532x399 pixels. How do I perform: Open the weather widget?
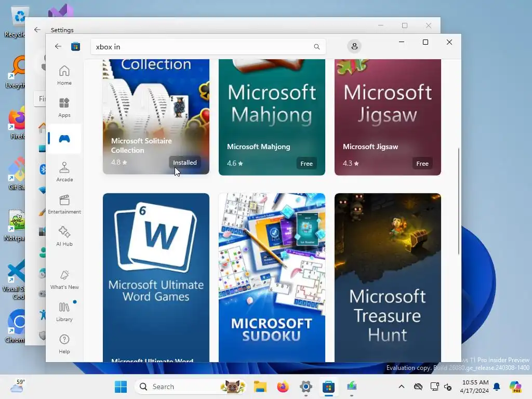[x=17, y=386]
